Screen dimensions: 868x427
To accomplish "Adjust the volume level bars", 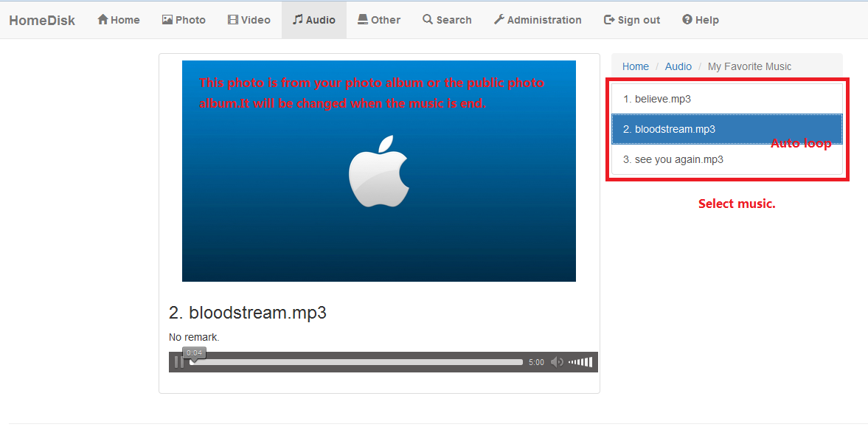I will pyautogui.click(x=580, y=362).
